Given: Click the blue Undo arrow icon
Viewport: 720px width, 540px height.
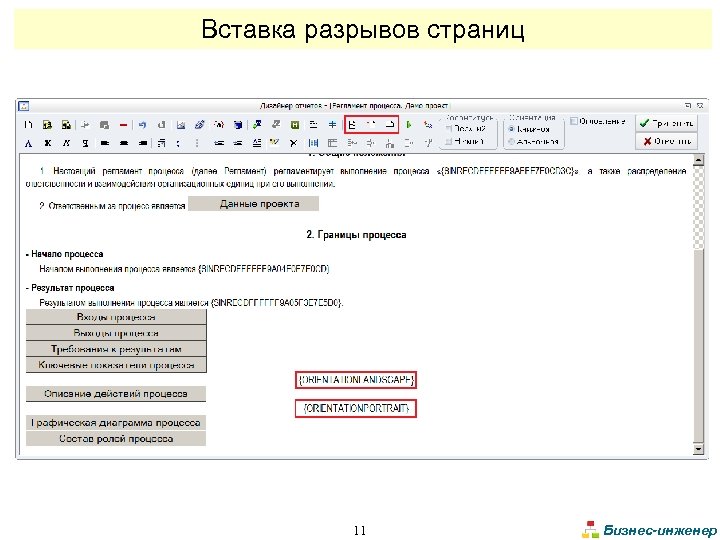Looking at the screenshot, I should tap(142, 124).
